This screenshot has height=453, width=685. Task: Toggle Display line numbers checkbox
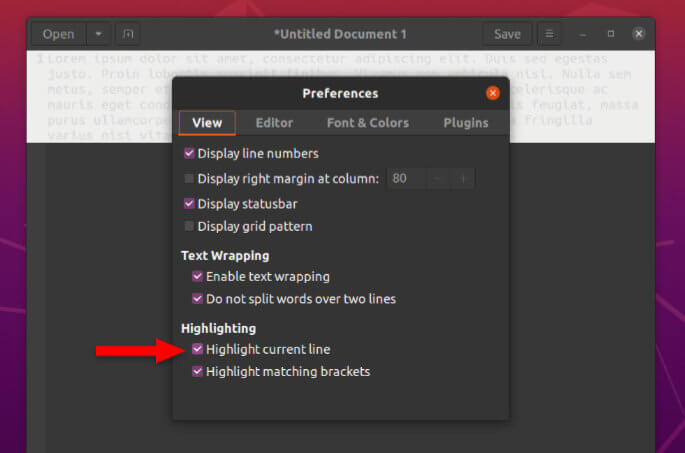[x=189, y=153]
